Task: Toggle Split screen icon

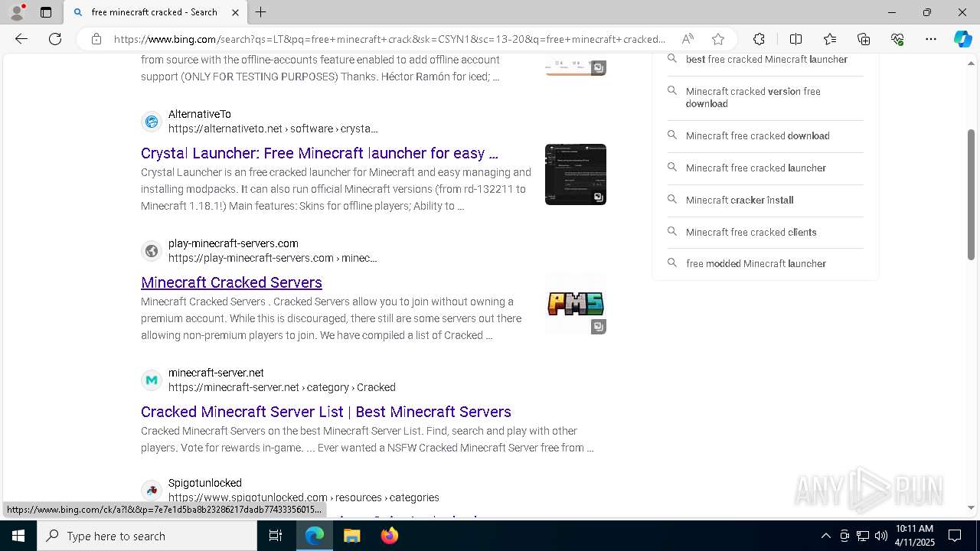Action: (795, 39)
